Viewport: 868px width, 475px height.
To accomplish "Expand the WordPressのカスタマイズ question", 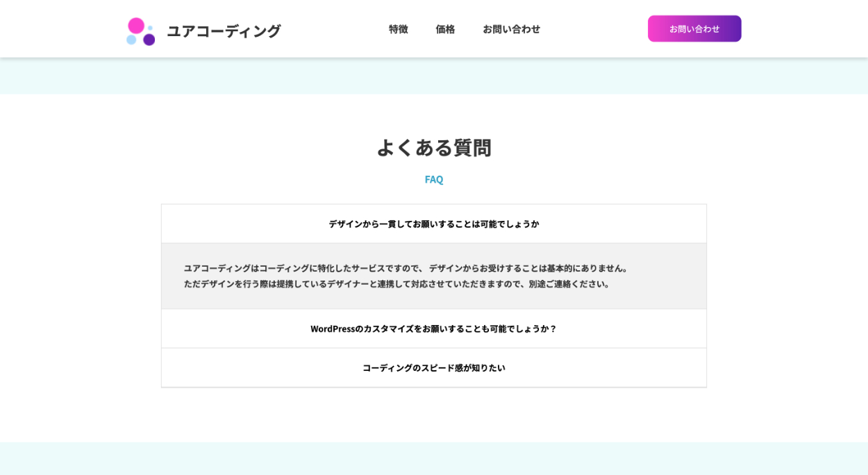I will (433, 328).
